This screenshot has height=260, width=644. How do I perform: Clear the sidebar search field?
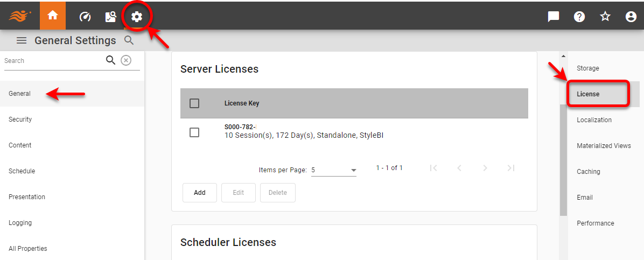[x=126, y=60]
